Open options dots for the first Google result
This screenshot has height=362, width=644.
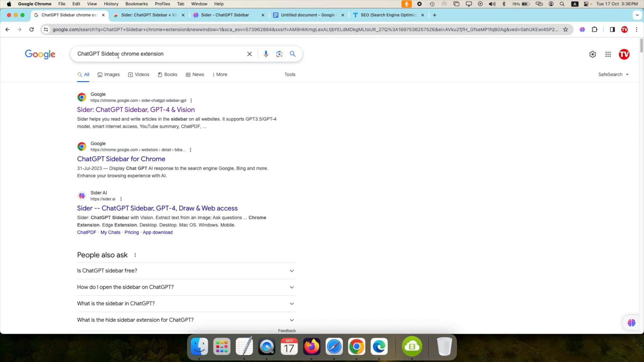click(x=191, y=101)
